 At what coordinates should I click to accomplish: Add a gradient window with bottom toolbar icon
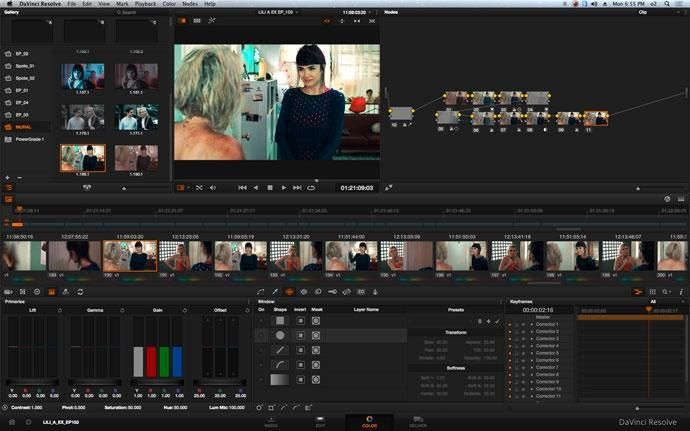308,408
